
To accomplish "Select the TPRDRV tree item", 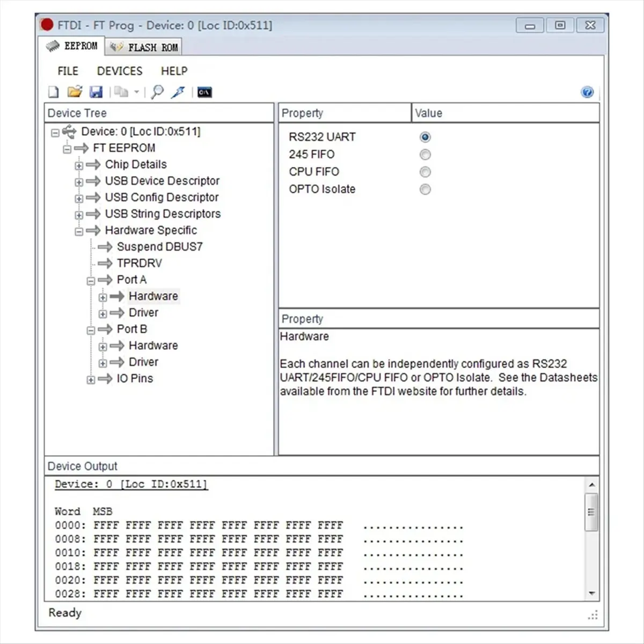I will click(x=139, y=263).
